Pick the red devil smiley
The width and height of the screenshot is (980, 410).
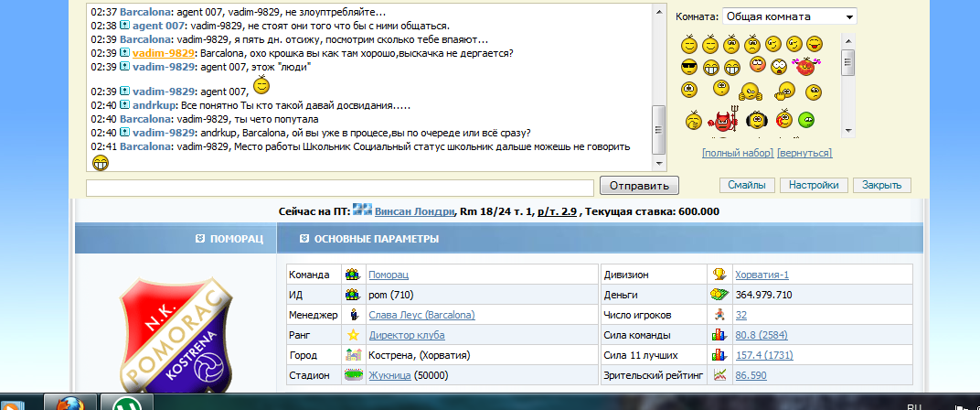point(722,120)
